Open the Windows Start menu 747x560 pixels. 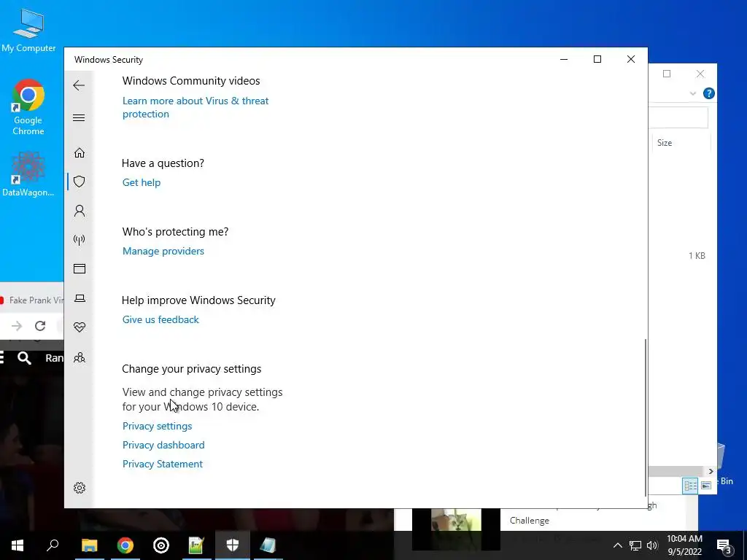tap(18, 545)
